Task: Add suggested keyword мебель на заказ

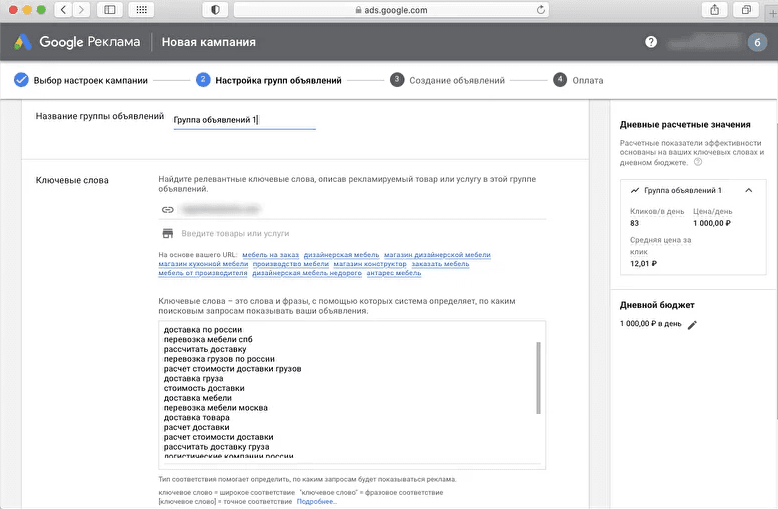Action: (270, 255)
